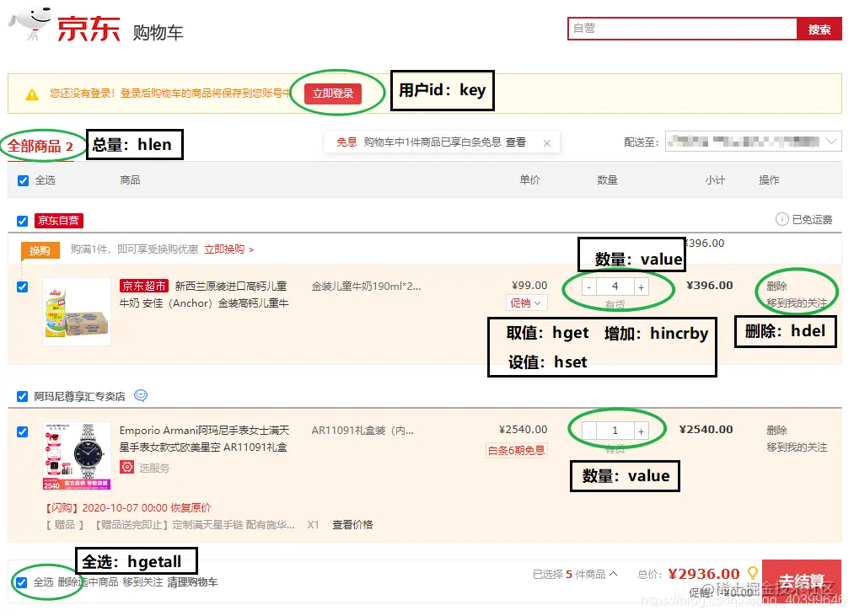Uncheck the top 全选 select-all checkbox
Screen dimensions: 854x616
[21, 180]
